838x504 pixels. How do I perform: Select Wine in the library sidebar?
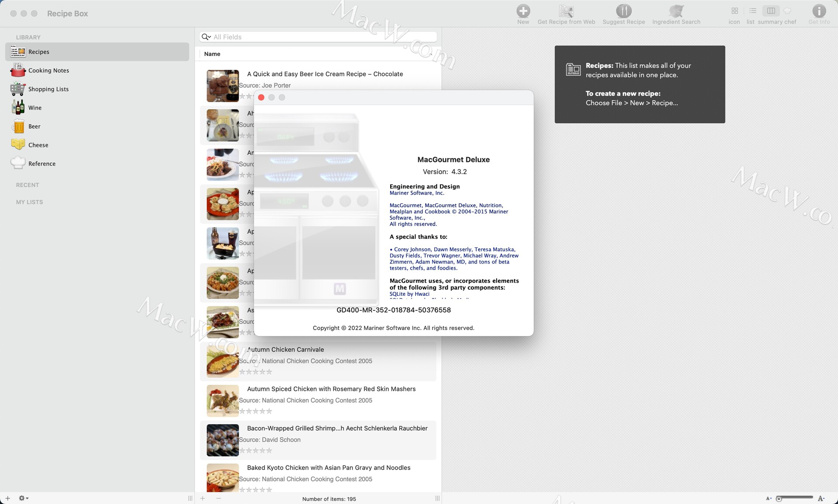[x=97, y=108]
